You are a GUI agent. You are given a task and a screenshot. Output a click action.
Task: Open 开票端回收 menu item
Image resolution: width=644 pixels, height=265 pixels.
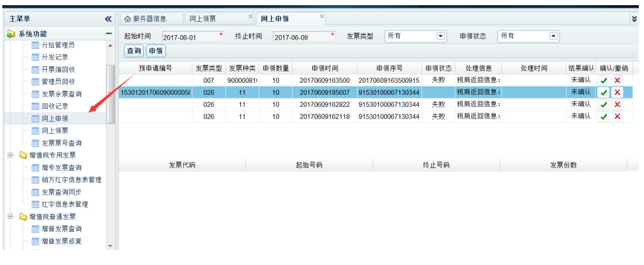pos(58,70)
